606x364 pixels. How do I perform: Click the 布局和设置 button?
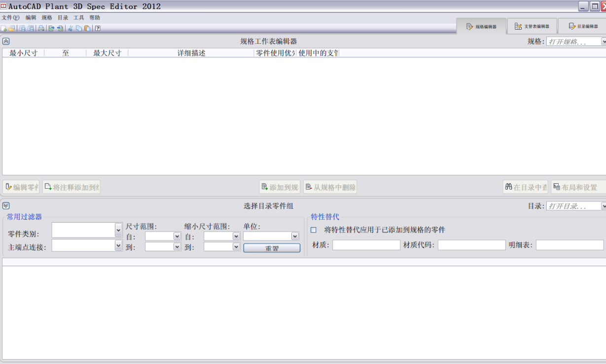click(578, 187)
